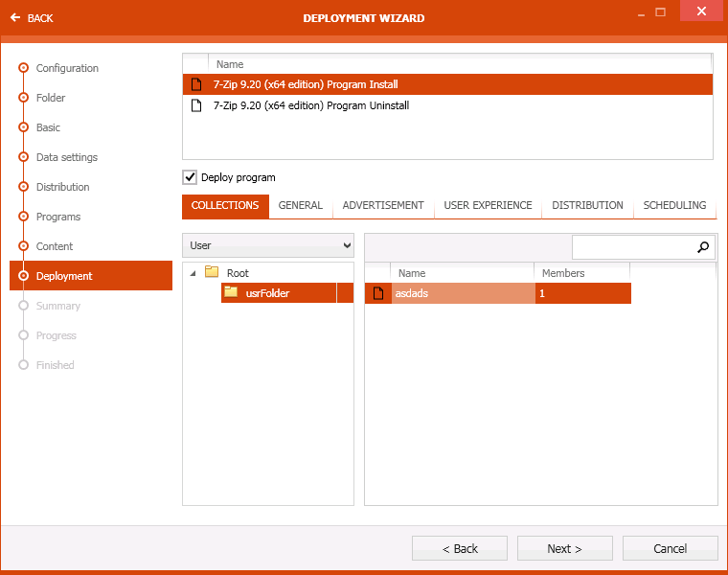Screen dimensions: 728x575
Task: Collapse the Root tree node
Action: click(193, 273)
